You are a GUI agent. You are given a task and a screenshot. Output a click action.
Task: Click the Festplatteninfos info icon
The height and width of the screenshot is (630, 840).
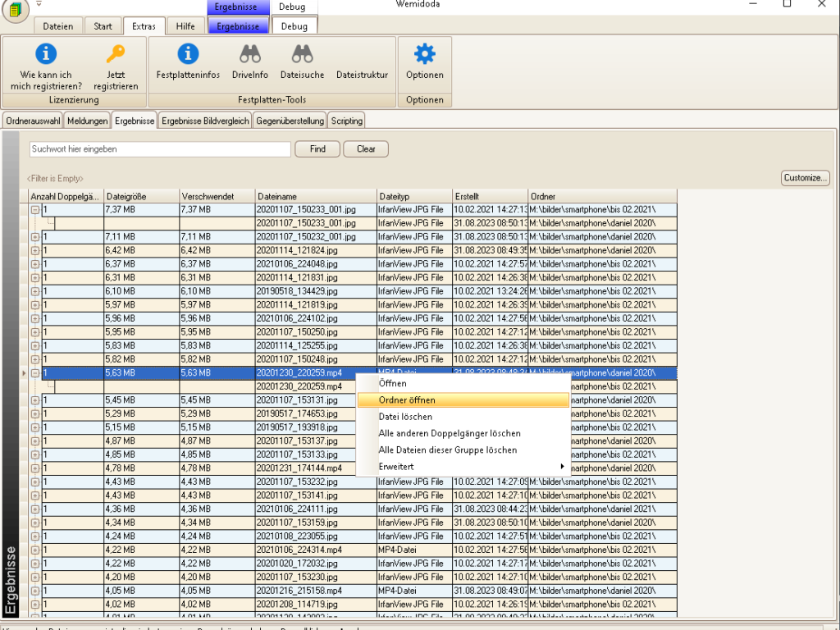(188, 55)
